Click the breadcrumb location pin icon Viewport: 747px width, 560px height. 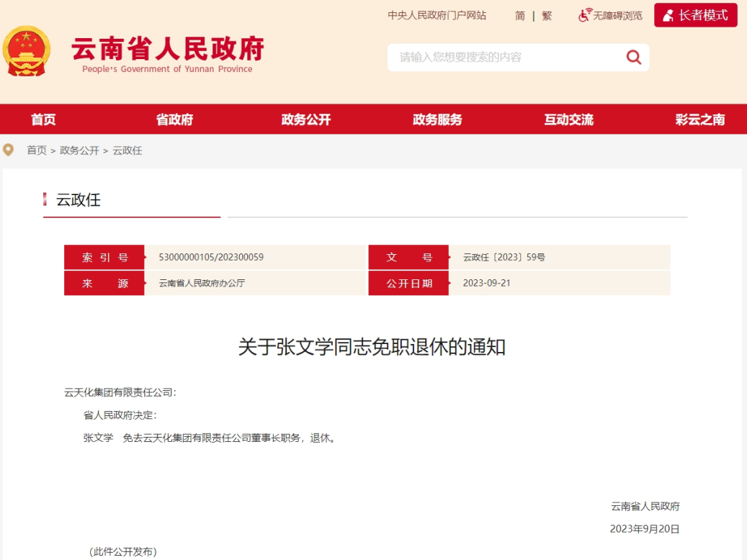pos(8,150)
